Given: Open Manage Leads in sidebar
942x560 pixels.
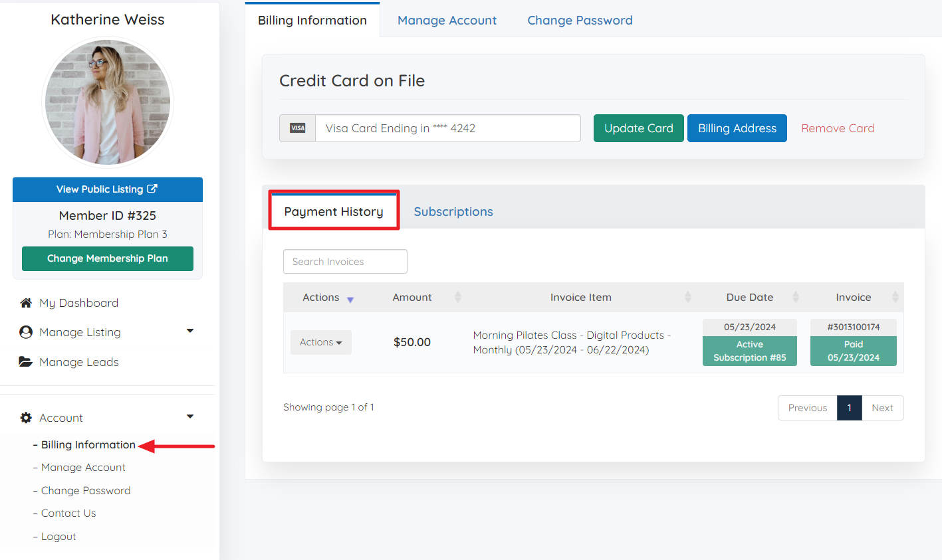Looking at the screenshot, I should click(78, 362).
